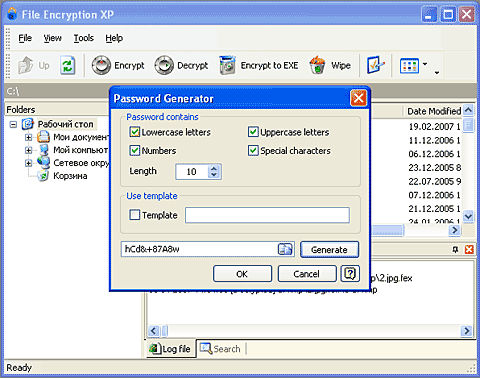
Task: Click the Decrypt toolbar button
Action: pos(181,65)
